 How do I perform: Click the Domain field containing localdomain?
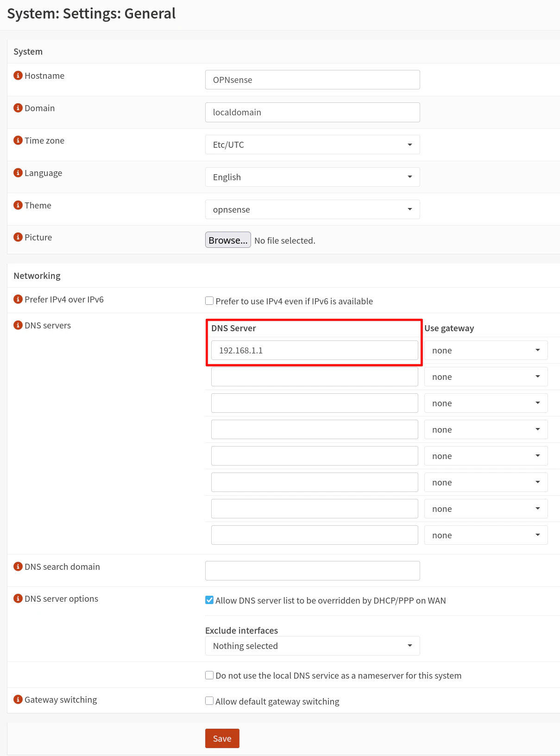[313, 112]
